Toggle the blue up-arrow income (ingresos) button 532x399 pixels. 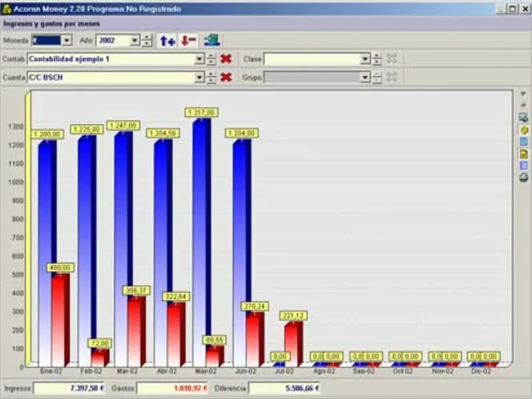point(168,41)
